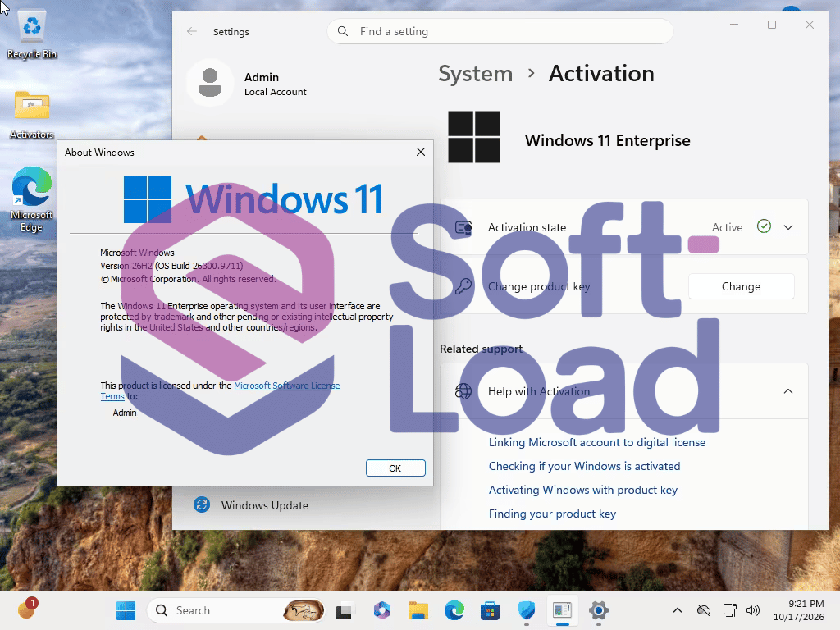Open File Explorer from taskbar
This screenshot has height=630, width=840.
tap(418, 610)
